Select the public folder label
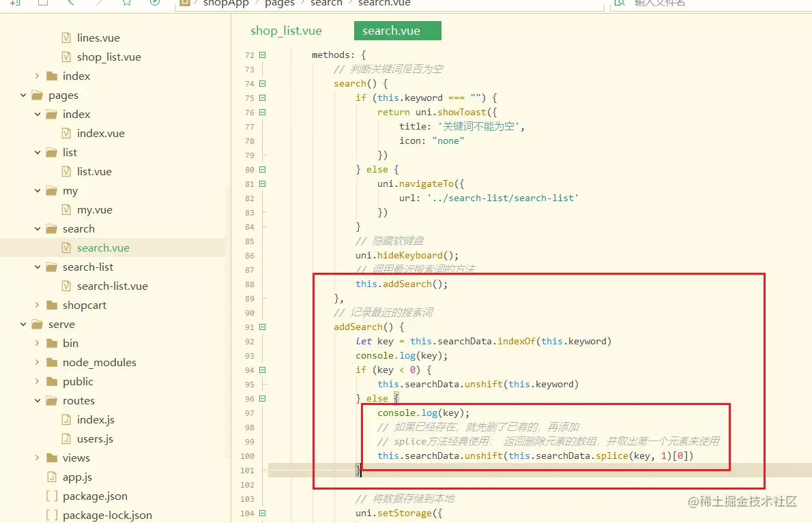Viewport: 812px width, 523px height. pos(78,382)
